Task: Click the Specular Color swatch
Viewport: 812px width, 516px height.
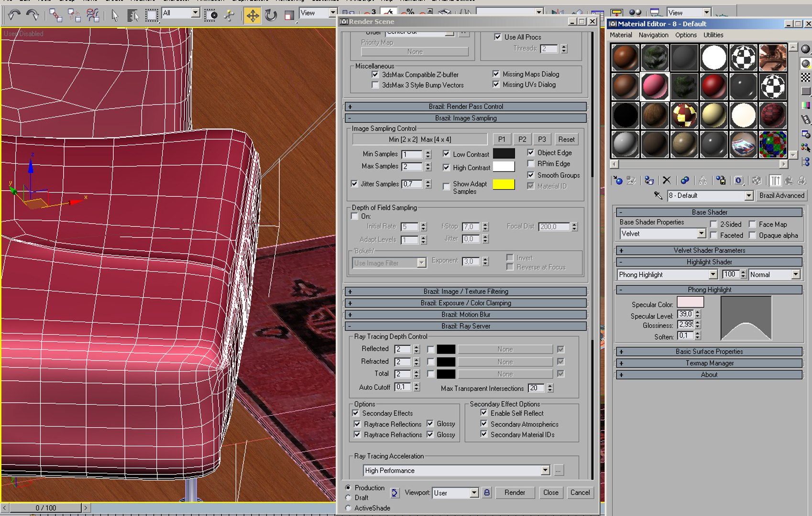Action: pos(690,302)
